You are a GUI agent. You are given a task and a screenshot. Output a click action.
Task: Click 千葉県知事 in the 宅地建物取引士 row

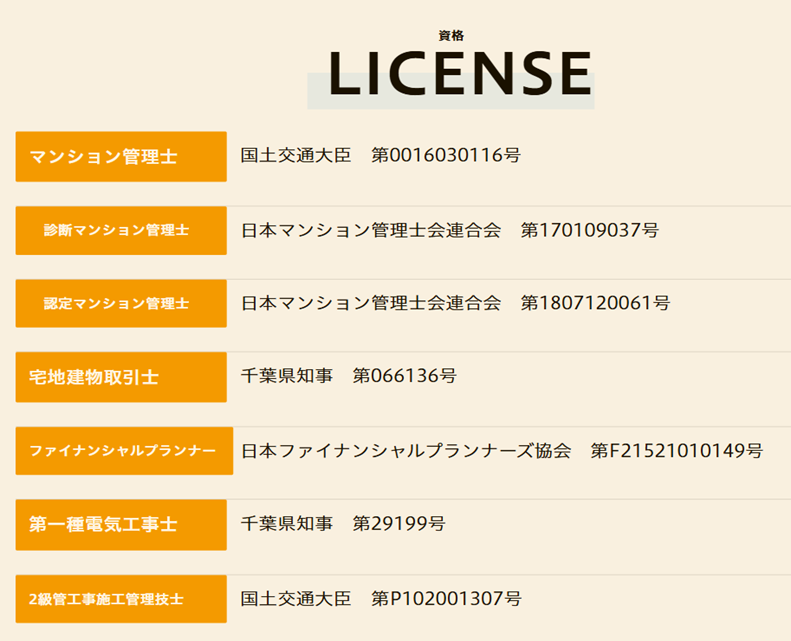287,376
